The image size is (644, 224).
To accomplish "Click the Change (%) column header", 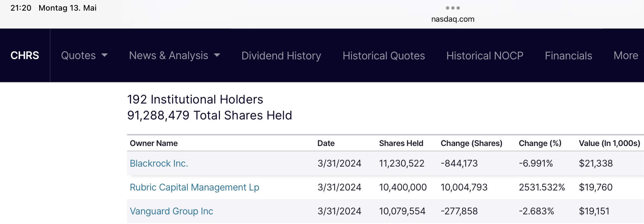I will point(540,143).
